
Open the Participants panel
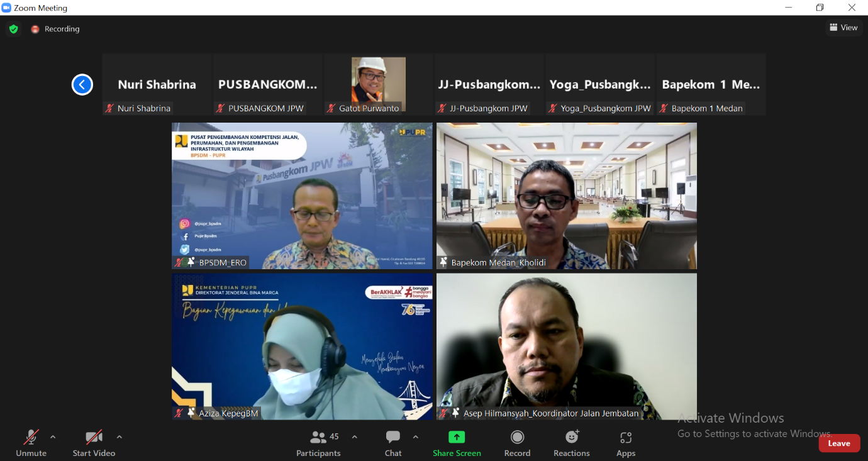[x=318, y=443]
